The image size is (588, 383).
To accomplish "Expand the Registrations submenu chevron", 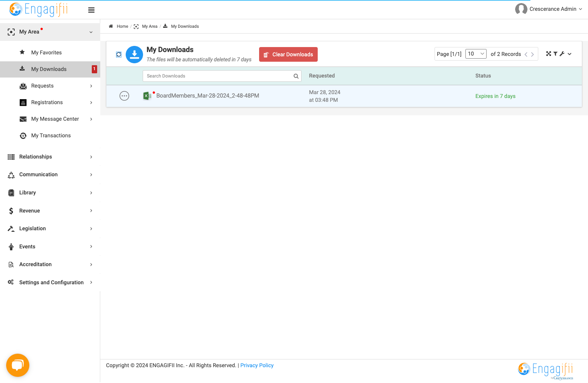I will pos(91,103).
